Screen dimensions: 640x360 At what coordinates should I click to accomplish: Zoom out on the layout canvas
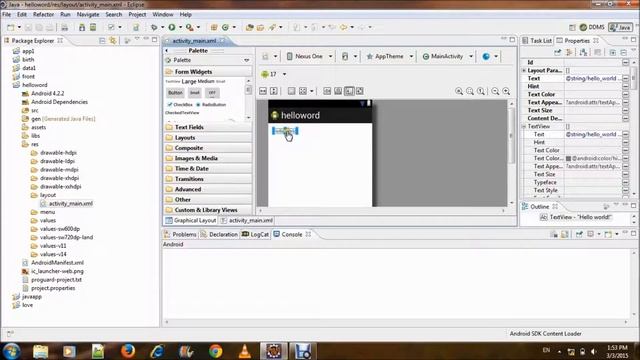pyautogui.click(x=495, y=91)
